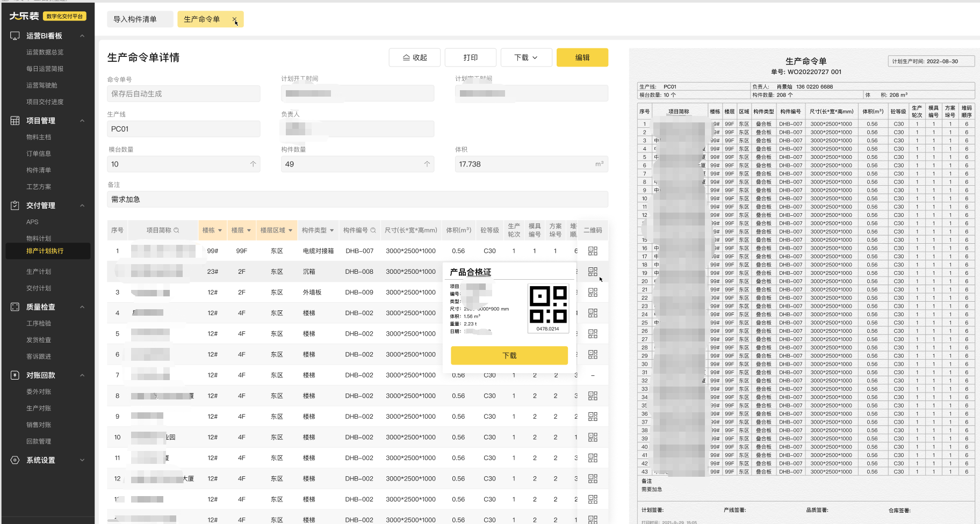
Task: Click 下载 button in 产品合格证 popup
Action: point(509,355)
